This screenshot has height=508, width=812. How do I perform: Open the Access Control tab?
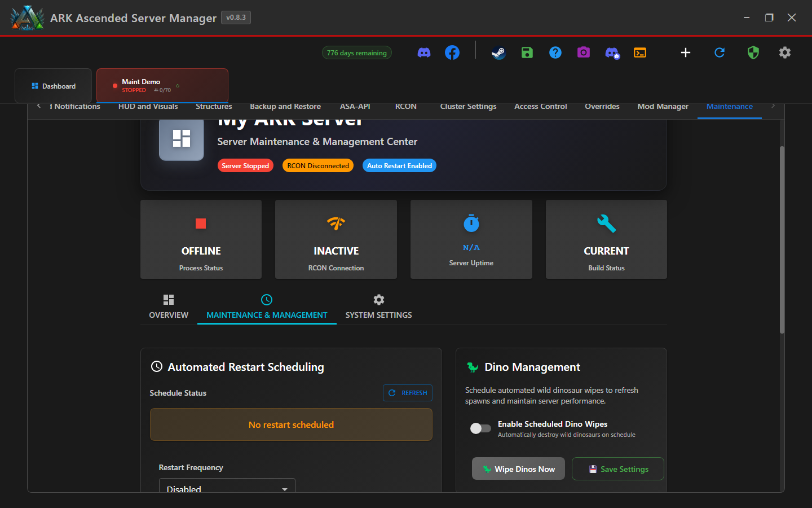541,107
